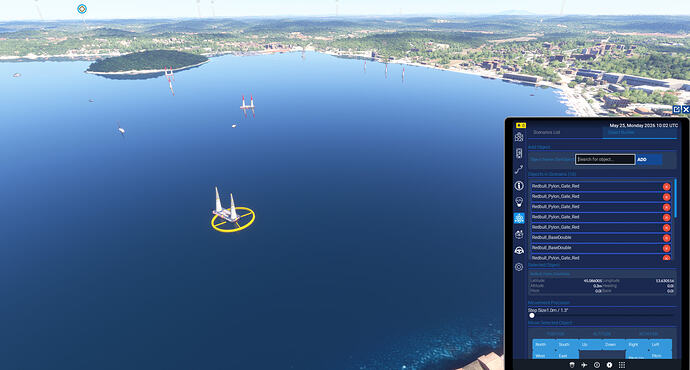Open the grid apps icon in bottom bar

pyautogui.click(x=622, y=365)
